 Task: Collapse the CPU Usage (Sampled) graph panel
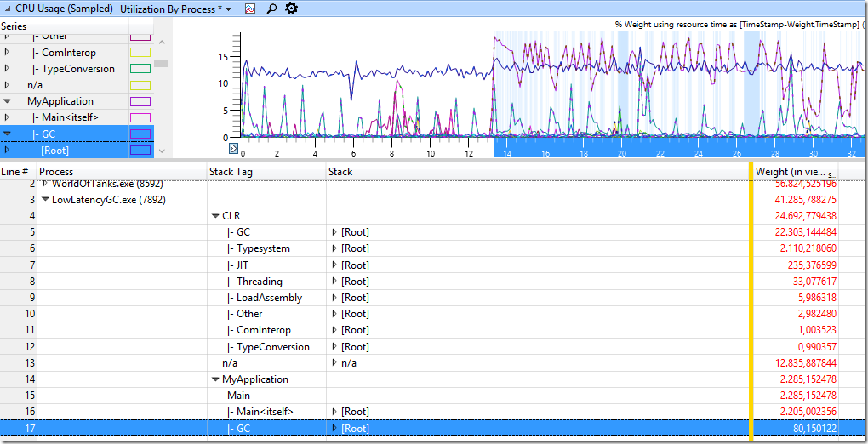click(x=7, y=9)
